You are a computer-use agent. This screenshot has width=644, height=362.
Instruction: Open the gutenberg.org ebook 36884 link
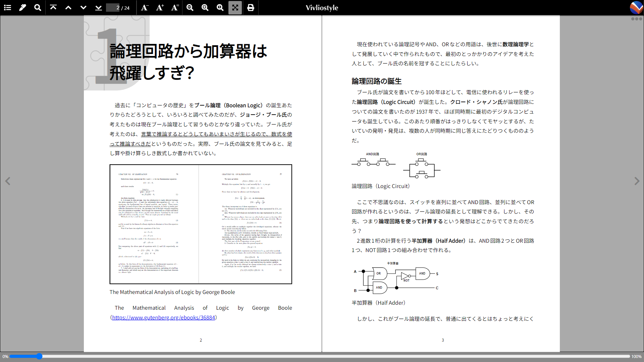pyautogui.click(x=163, y=317)
